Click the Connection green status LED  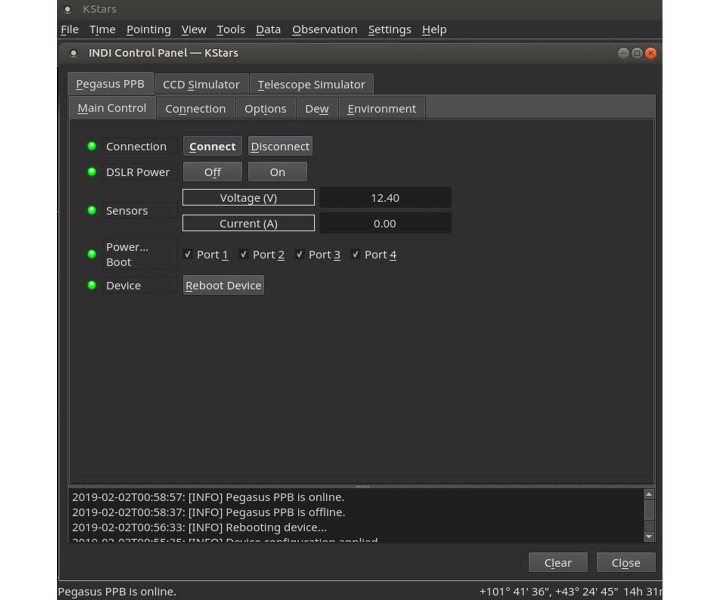point(92,146)
